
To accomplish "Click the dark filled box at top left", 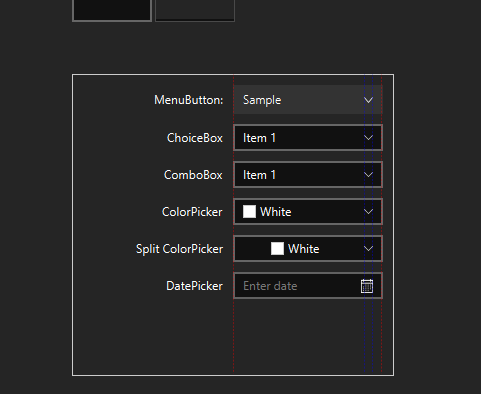I will pyautogui.click(x=112, y=10).
